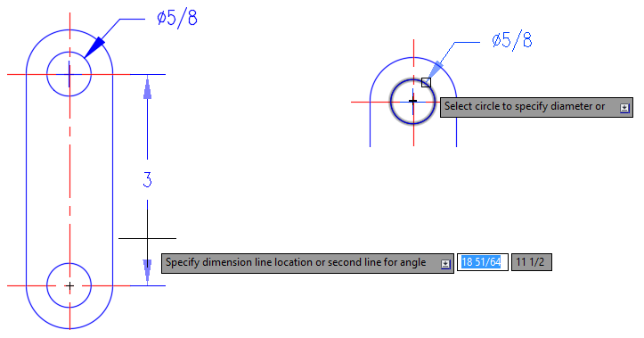Click the ø5/8 dimension text on right
Viewport: 644px width, 338px height.
pos(512,40)
